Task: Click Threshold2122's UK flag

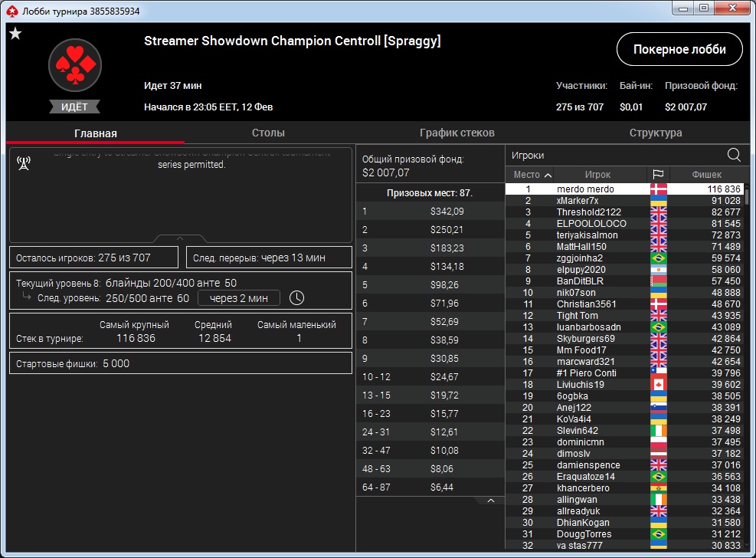Action: point(658,212)
